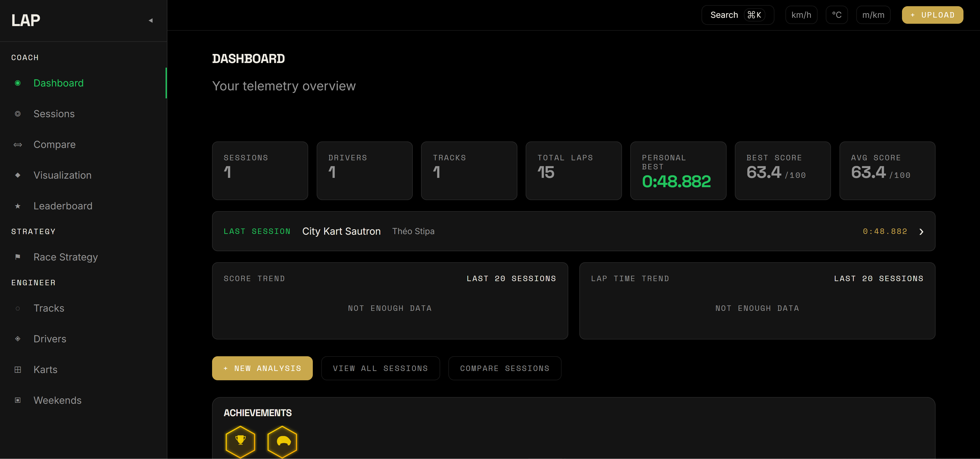Open Drivers from the sidebar
Viewport: 980px width, 459px height.
[x=50, y=339]
